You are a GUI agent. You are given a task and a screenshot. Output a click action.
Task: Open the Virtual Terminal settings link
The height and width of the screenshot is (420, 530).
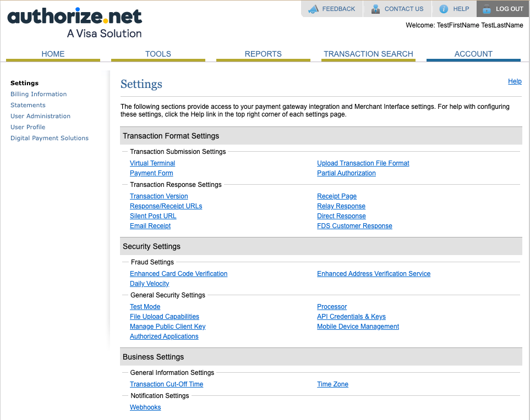[152, 163]
